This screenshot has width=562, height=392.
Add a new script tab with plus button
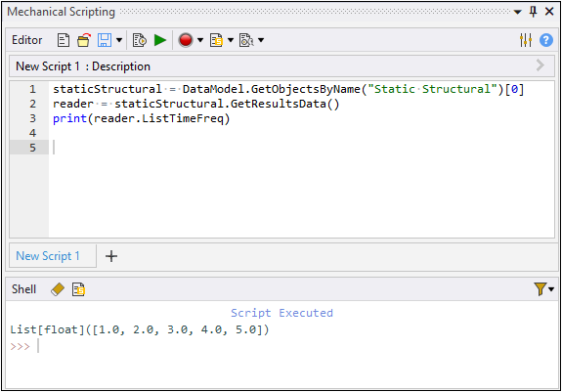point(111,256)
